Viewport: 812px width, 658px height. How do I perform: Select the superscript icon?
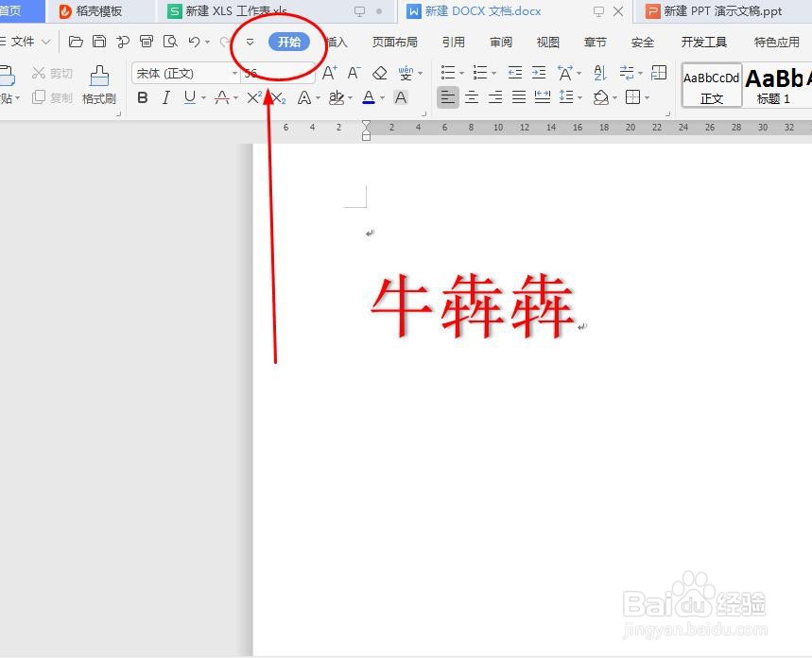coord(253,96)
